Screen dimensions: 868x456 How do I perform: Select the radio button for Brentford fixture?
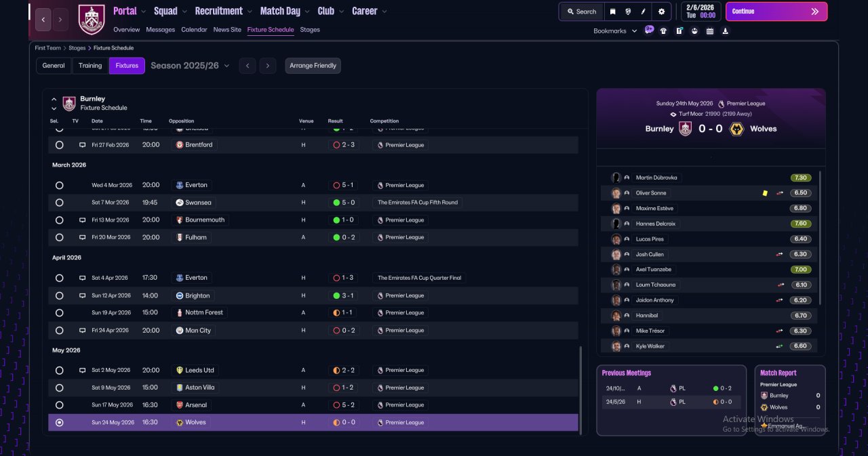60,145
